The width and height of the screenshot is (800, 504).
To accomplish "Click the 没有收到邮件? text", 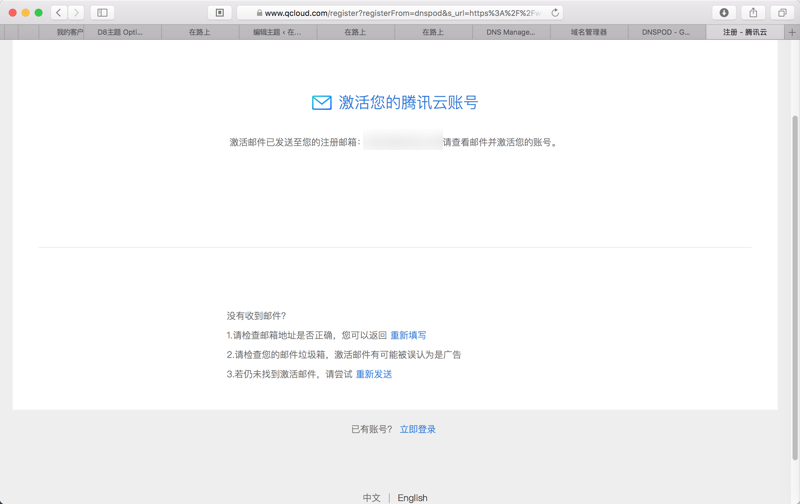I will (257, 316).
